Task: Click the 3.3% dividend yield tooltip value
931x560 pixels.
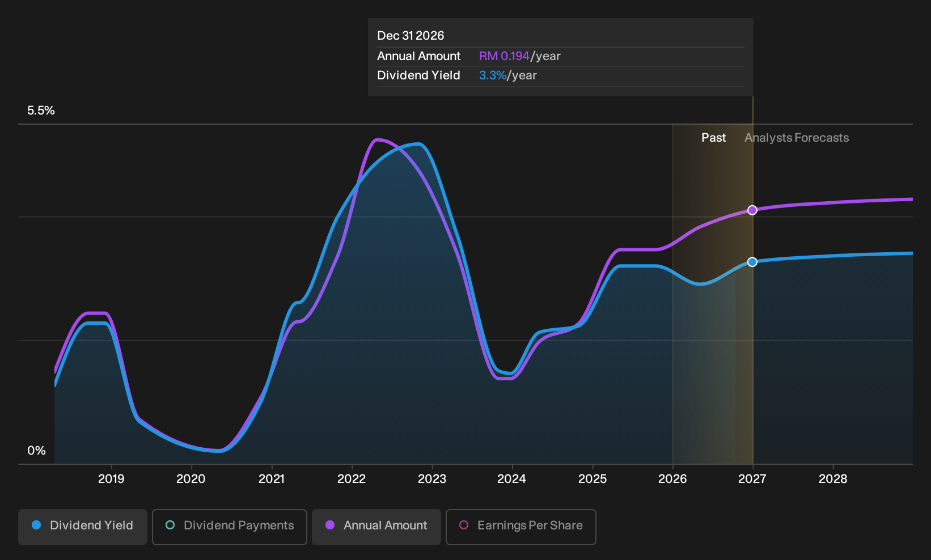Action: [x=493, y=75]
